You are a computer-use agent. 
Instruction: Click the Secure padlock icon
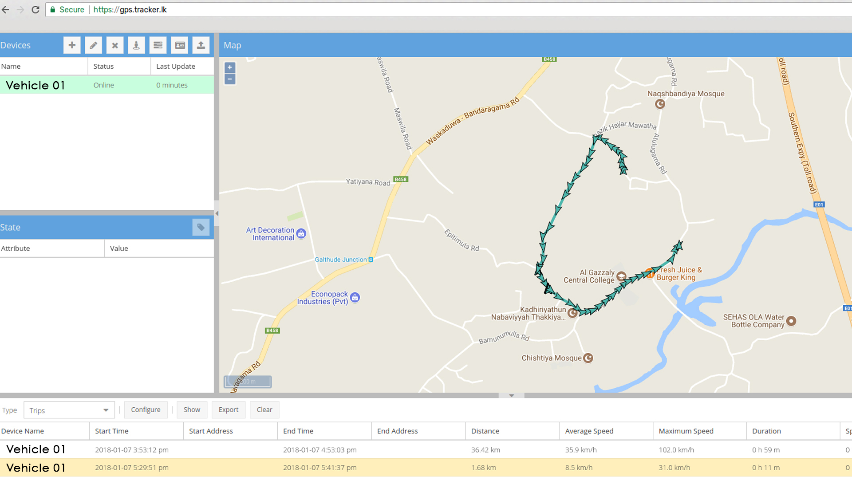point(53,9)
